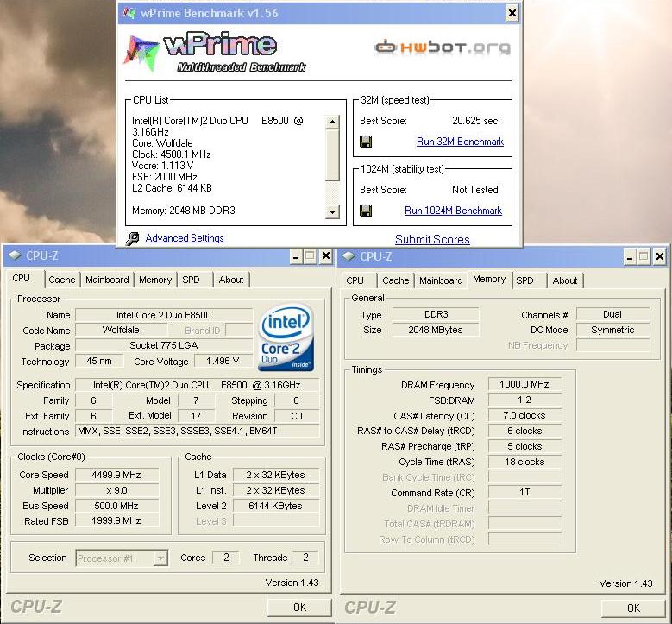This screenshot has width=672, height=624.
Task: Click OK in the right CPU-Z window
Action: point(633,608)
